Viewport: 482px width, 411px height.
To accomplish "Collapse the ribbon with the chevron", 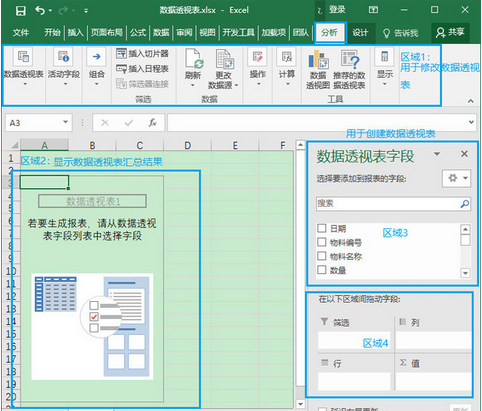I will pyautogui.click(x=470, y=101).
